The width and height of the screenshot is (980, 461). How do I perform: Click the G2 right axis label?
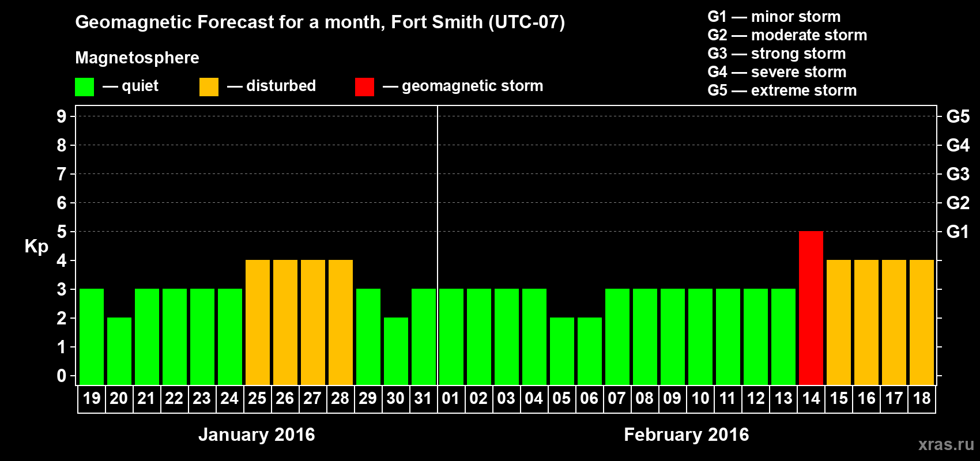pyautogui.click(x=958, y=203)
